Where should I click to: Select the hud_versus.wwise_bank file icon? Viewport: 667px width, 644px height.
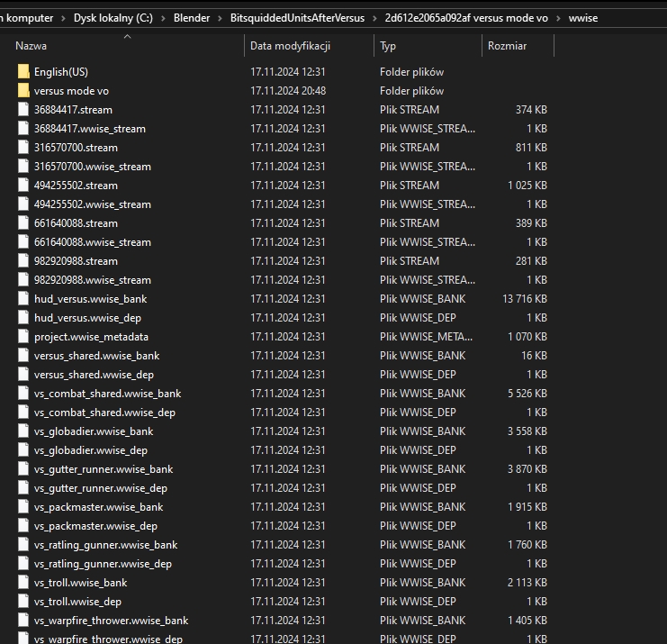(x=23, y=299)
